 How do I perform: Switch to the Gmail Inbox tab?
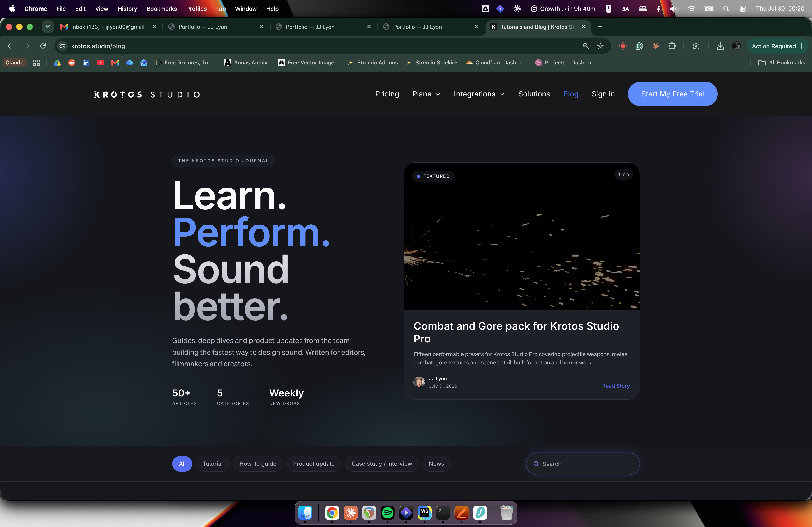[x=108, y=27]
